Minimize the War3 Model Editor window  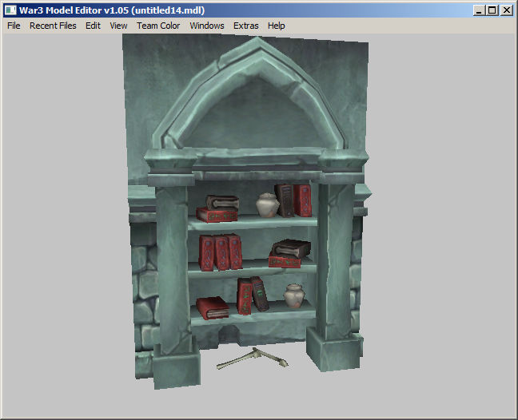point(479,10)
